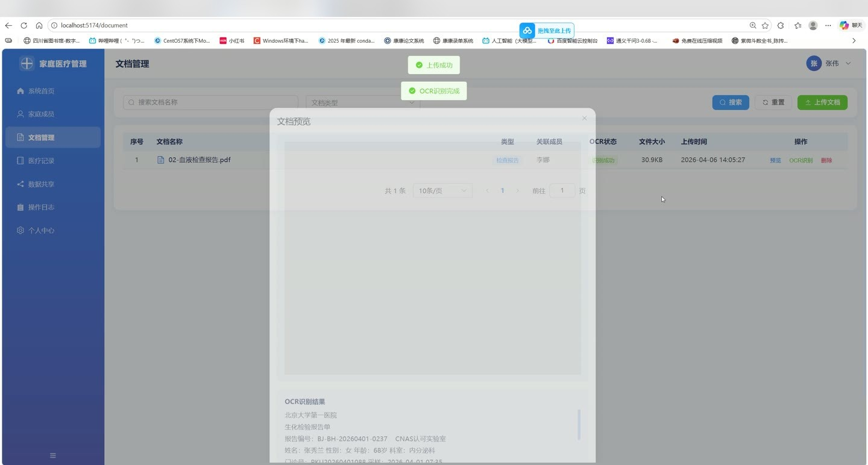Image resolution: width=868 pixels, height=465 pixels.
Task: Click the localhost:5174/document address bar
Action: click(x=398, y=25)
